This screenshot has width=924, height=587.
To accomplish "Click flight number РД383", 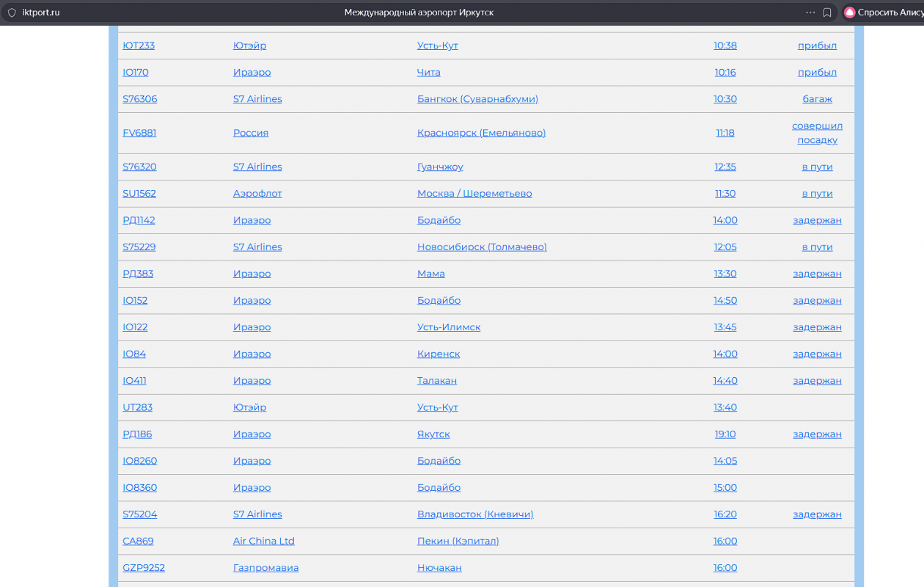I will (x=138, y=274).
